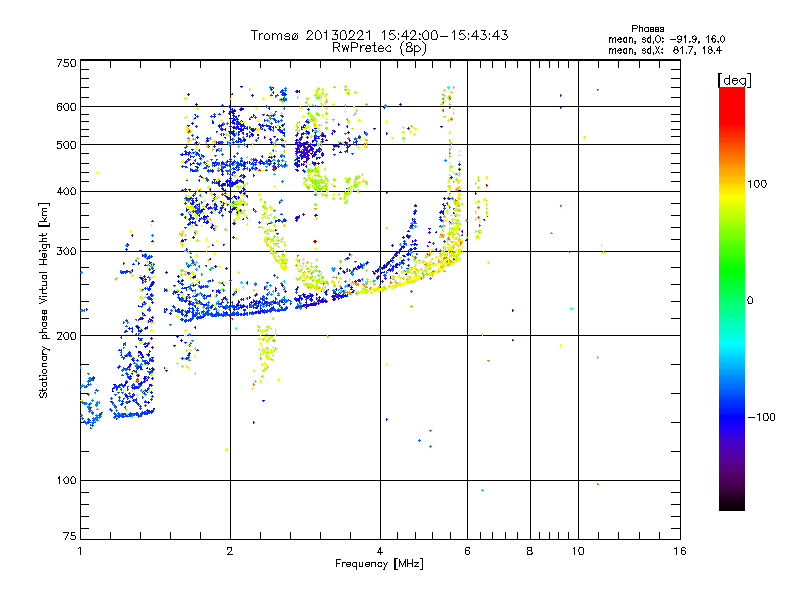
Task: Click the x-axis tick label '10'
Action: [578, 551]
